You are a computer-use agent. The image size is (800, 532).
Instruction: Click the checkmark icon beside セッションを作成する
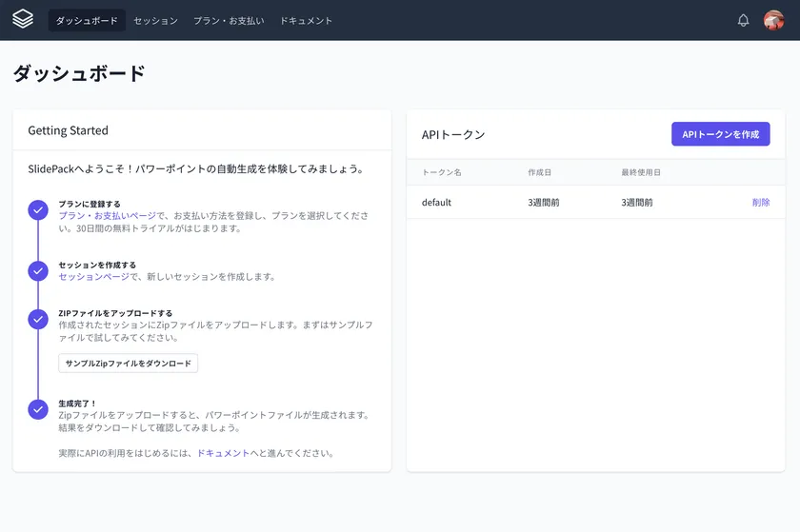[x=38, y=271]
